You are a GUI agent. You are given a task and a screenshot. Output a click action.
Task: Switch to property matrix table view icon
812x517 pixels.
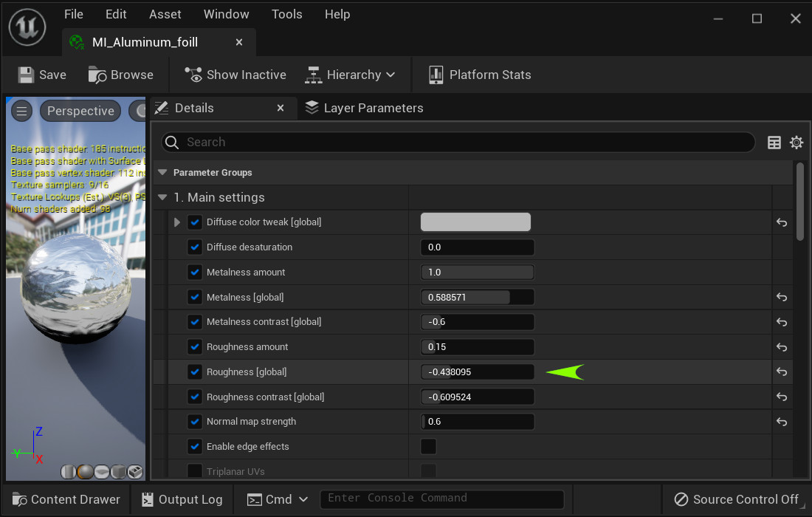point(774,143)
